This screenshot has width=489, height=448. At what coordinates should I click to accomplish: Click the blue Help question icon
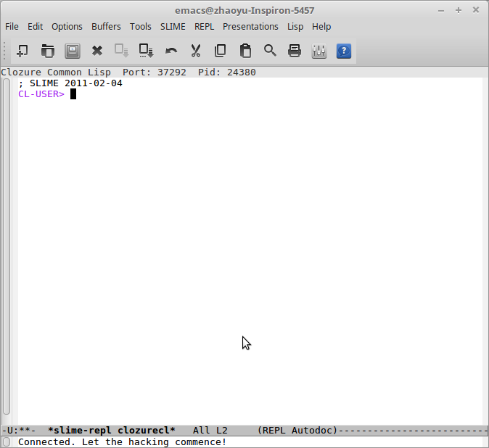tap(344, 51)
